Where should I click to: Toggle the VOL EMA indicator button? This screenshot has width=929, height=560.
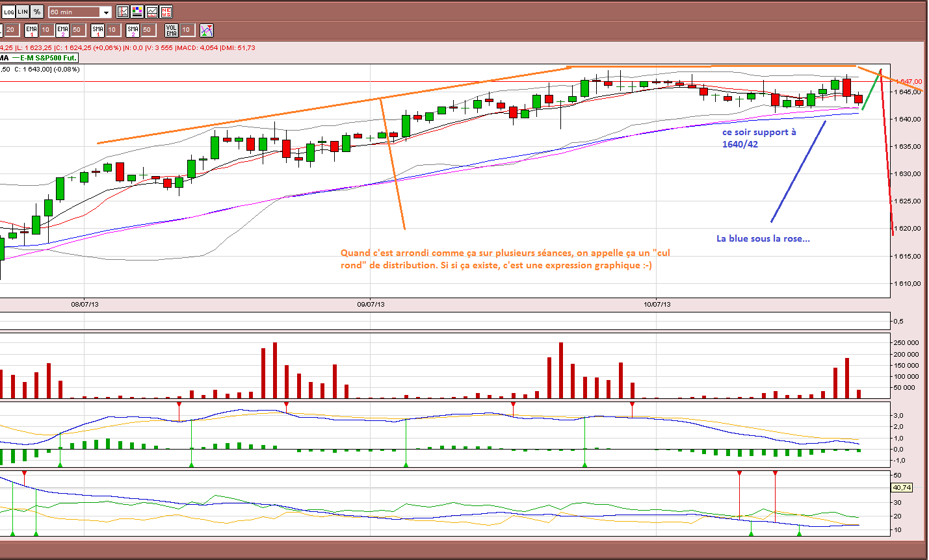click(172, 30)
